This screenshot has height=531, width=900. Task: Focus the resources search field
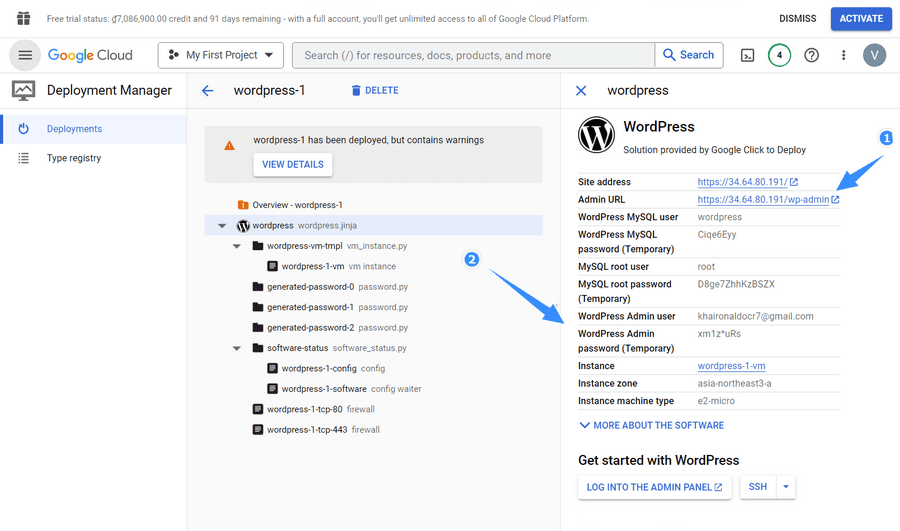click(x=474, y=55)
